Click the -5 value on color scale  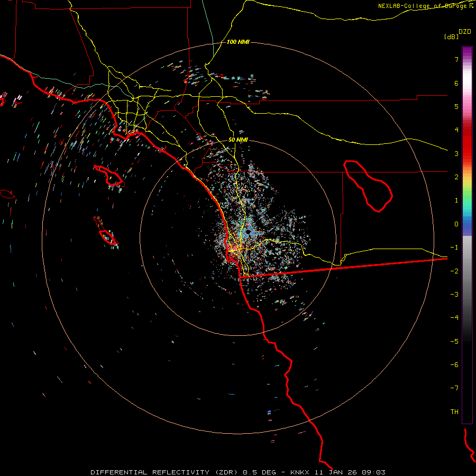click(454, 342)
